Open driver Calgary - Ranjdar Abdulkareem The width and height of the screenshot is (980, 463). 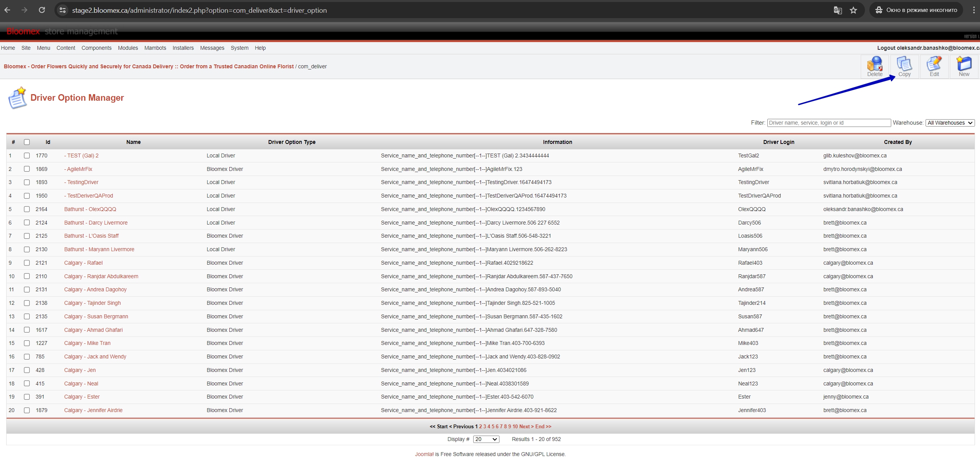(101, 276)
